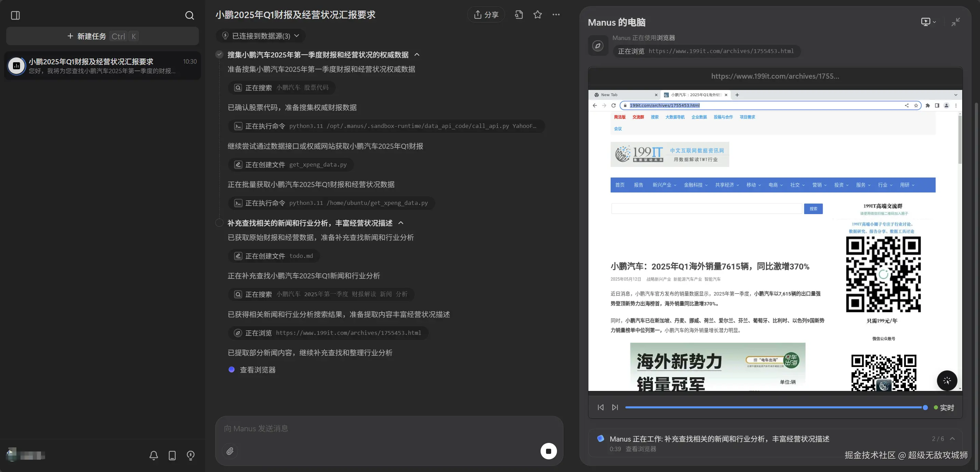Click the webpage vertical scrollbar

point(959,139)
